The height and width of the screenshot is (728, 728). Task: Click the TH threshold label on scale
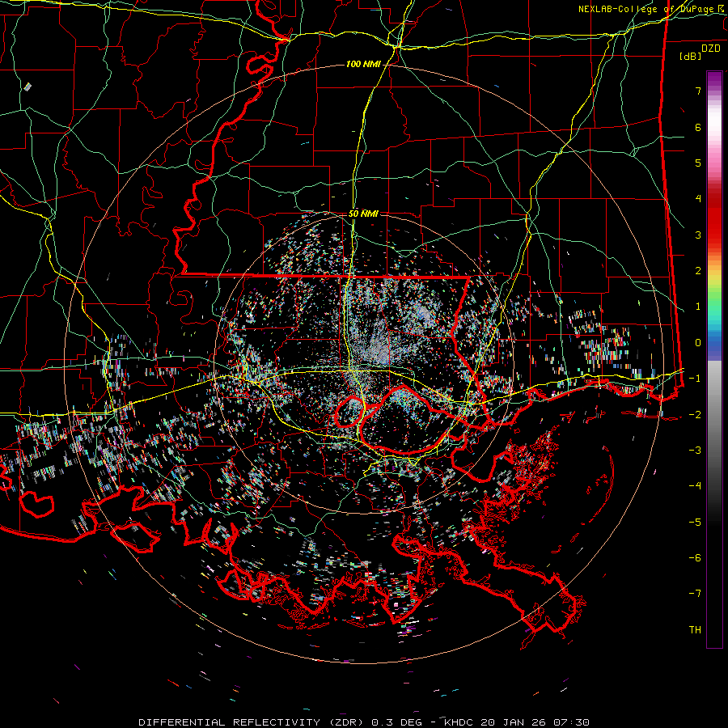695,629
